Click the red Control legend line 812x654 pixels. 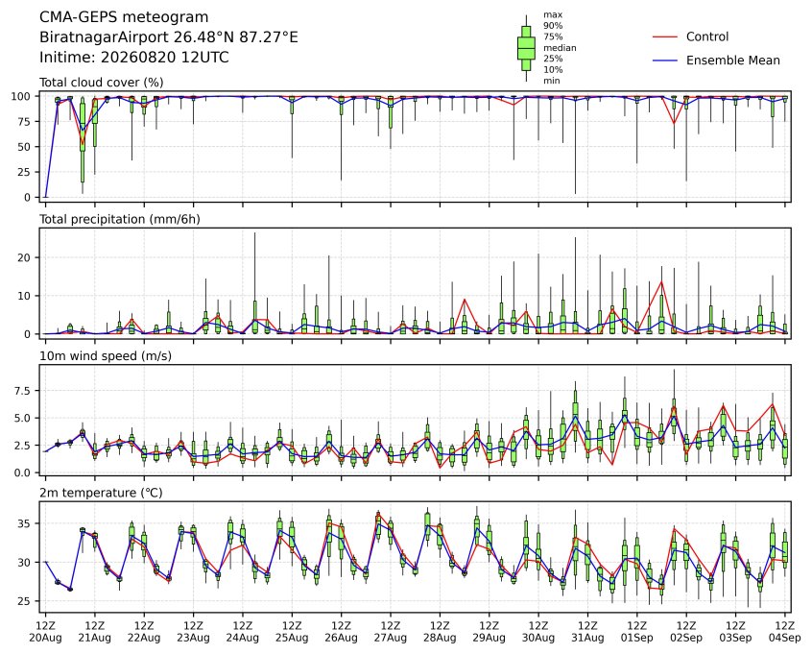click(665, 36)
